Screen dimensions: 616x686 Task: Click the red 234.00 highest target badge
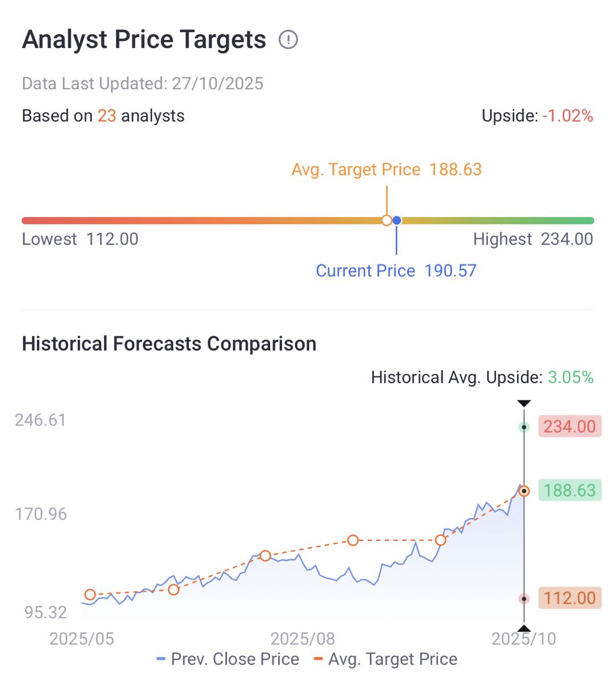(x=569, y=427)
